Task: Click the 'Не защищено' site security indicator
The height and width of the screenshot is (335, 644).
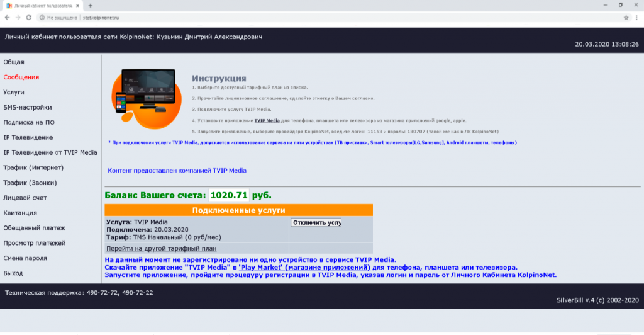Action: (59, 18)
